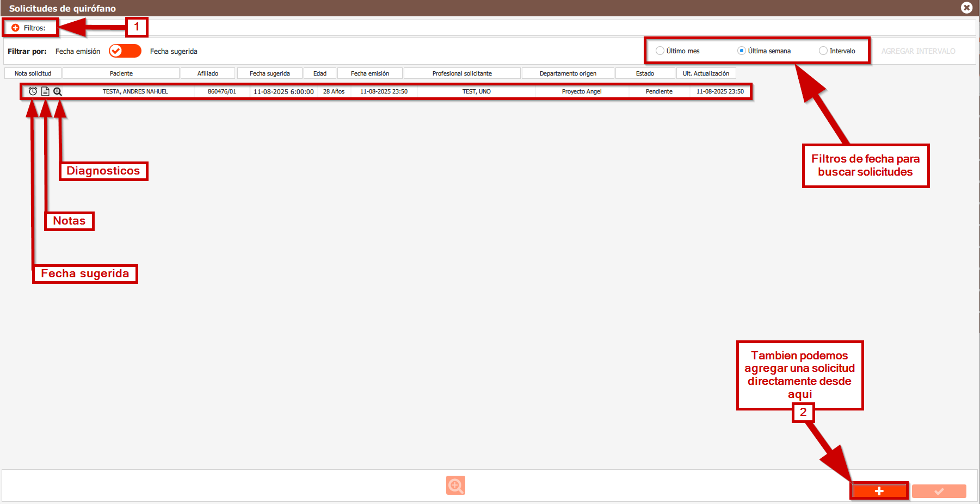The width and height of the screenshot is (980, 504).
Task: Select the TESTA, ANDRES NAHUEL patient row
Action: [135, 91]
